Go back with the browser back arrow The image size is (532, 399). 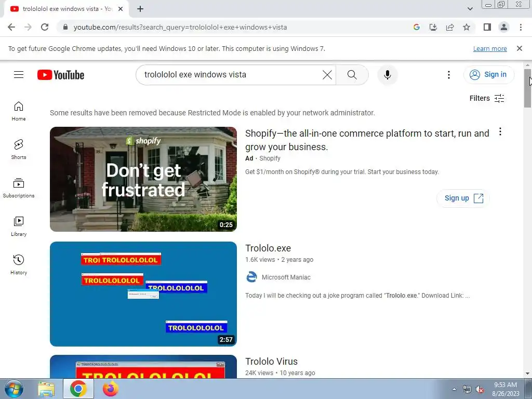pos(11,27)
